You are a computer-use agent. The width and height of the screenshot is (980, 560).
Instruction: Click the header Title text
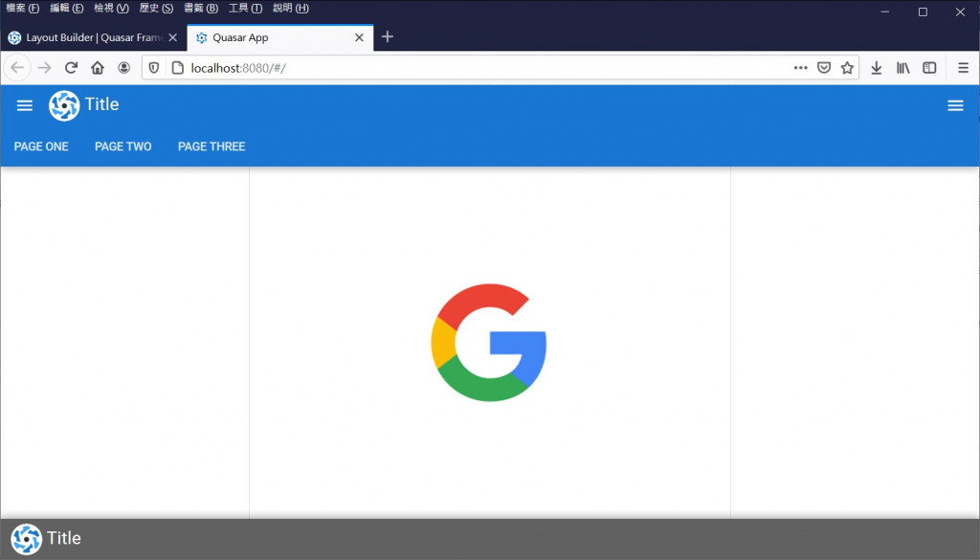coord(101,104)
